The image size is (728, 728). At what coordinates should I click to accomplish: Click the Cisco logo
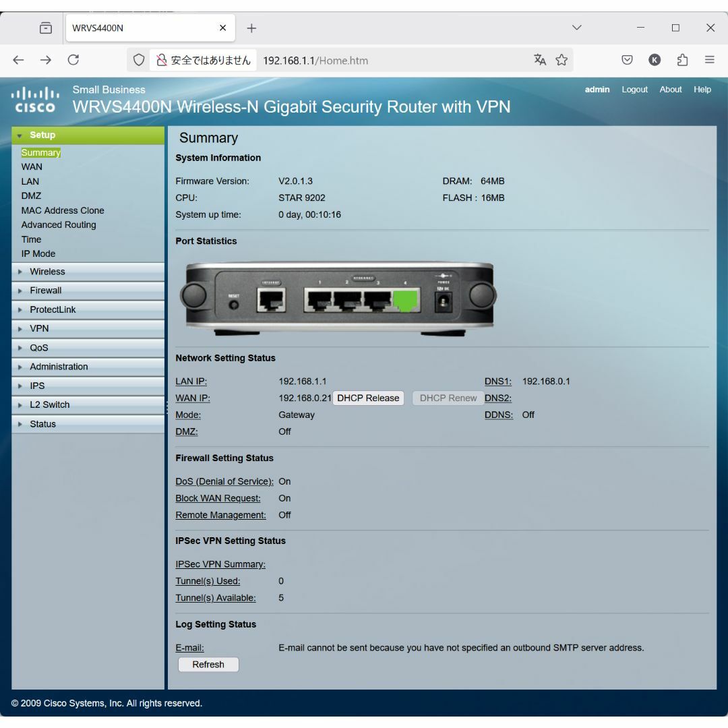tap(35, 99)
